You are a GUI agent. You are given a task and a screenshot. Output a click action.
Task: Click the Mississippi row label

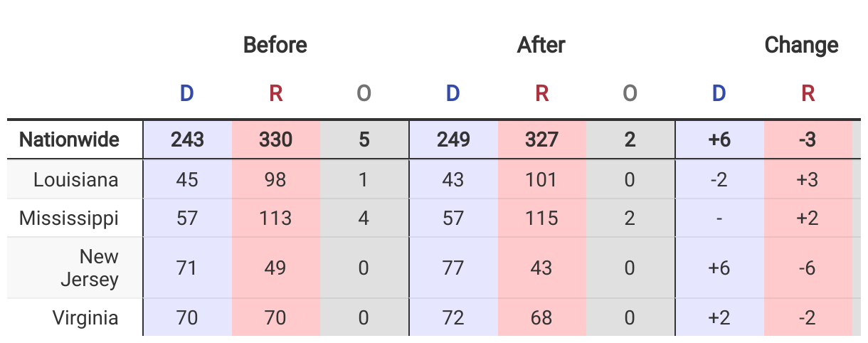tap(69, 218)
